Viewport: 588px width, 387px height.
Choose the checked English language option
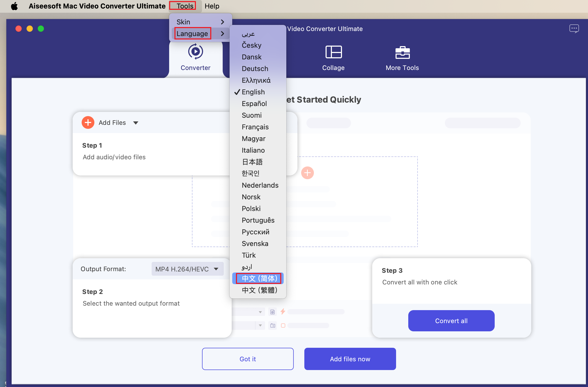(x=258, y=92)
